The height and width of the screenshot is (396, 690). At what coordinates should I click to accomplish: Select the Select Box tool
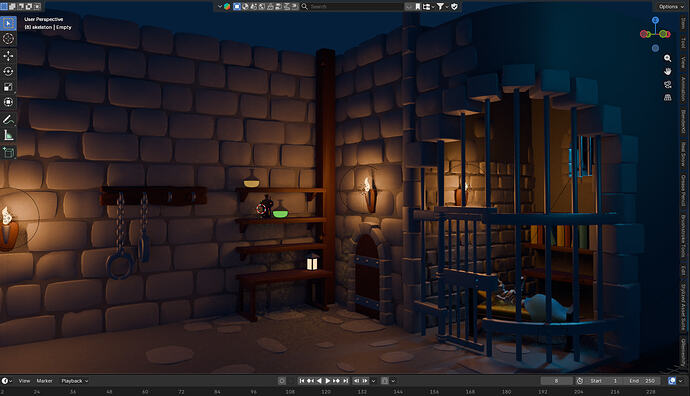[x=8, y=23]
